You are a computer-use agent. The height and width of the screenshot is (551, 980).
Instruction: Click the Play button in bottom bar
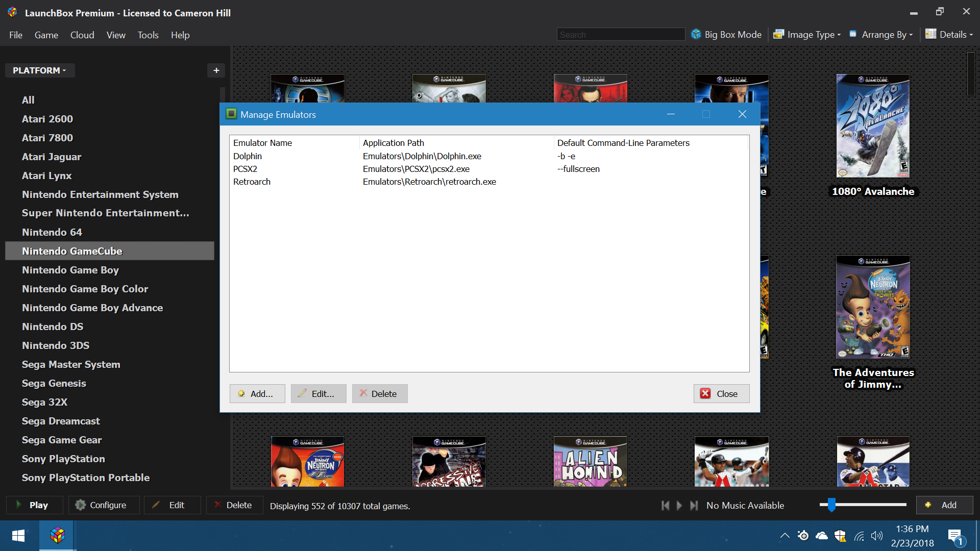tap(34, 505)
